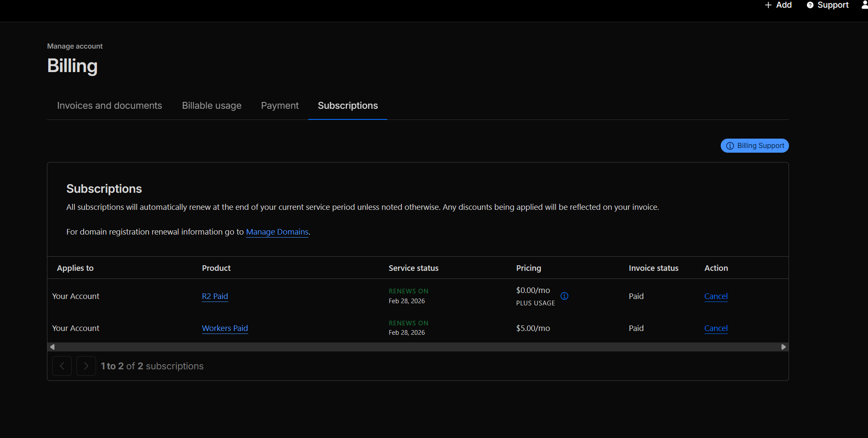The image size is (868, 438).
Task: Go to previous subscriptions page
Action: pos(62,366)
